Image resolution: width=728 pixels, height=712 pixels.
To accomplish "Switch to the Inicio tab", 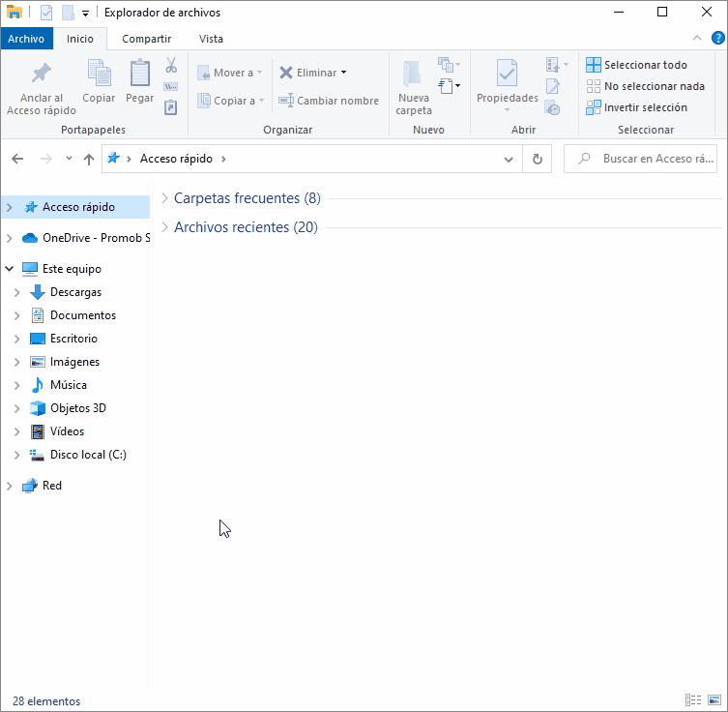I will (x=80, y=39).
